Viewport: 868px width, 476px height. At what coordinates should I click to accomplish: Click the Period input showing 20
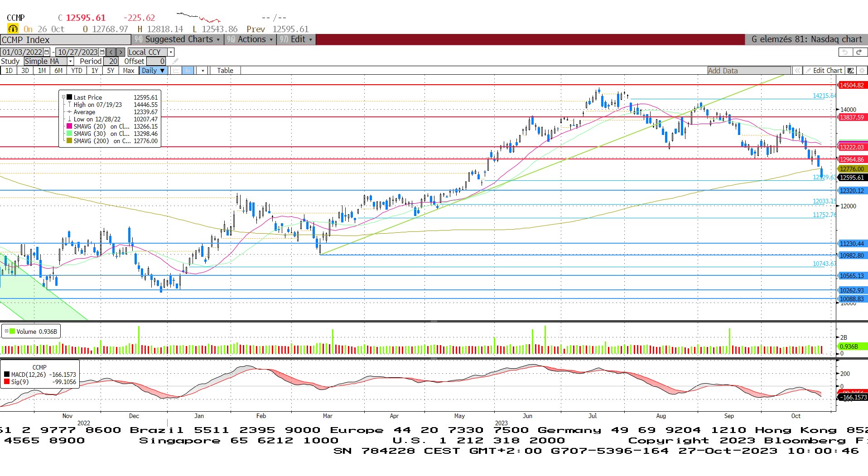coord(111,61)
